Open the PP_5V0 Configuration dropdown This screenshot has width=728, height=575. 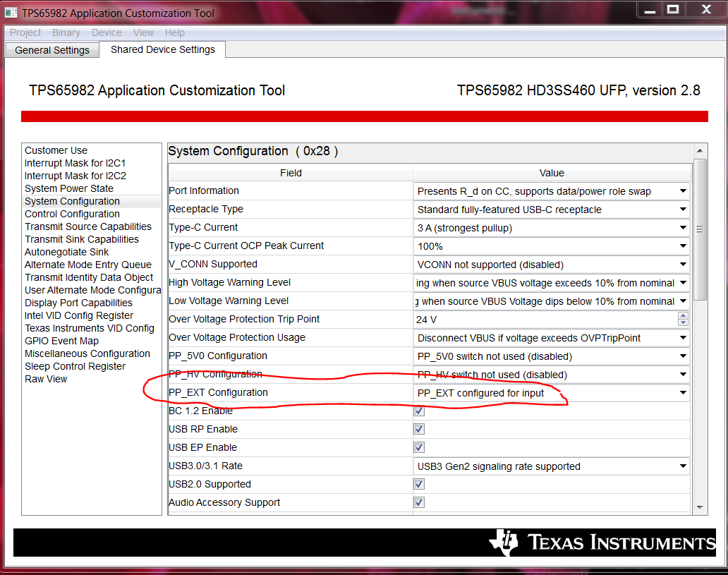tap(551, 356)
